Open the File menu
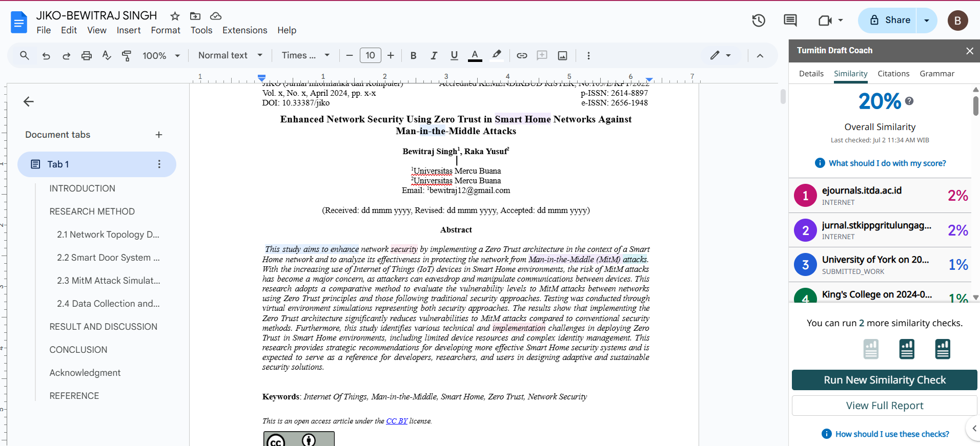The image size is (980, 446). coord(44,30)
